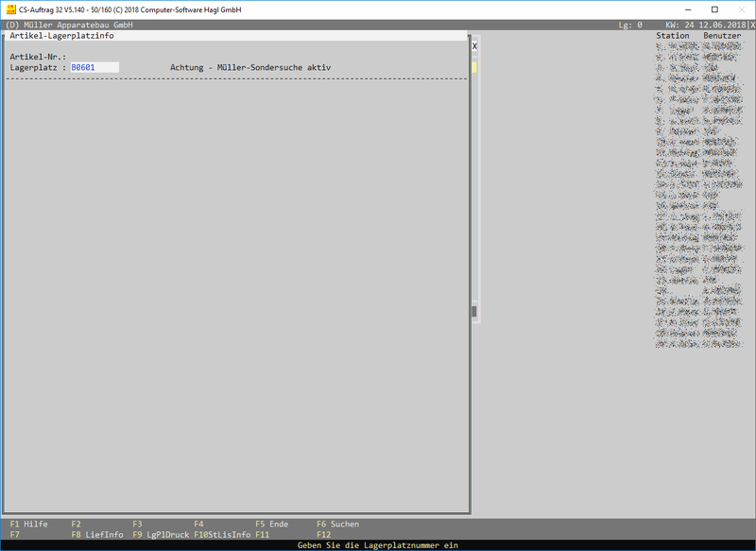756x551 pixels.
Task: Click into the Lagerplatz input field
Action: 94,68
